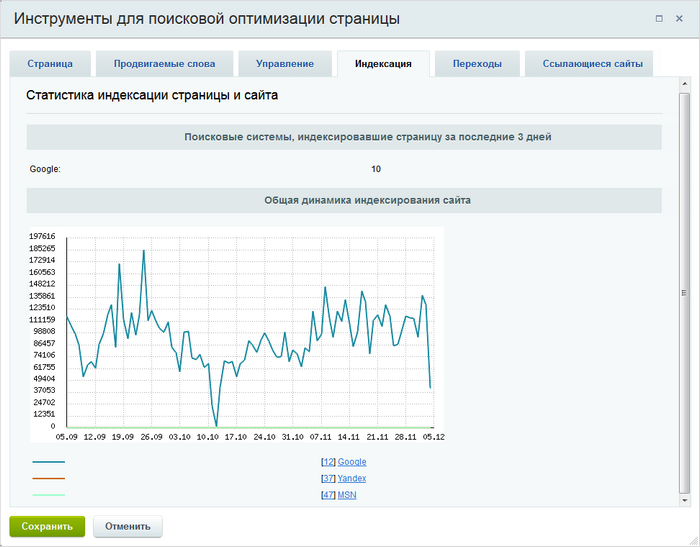Click the indexing dynamics chart
The height and width of the screenshot is (547, 700).
tap(237, 334)
